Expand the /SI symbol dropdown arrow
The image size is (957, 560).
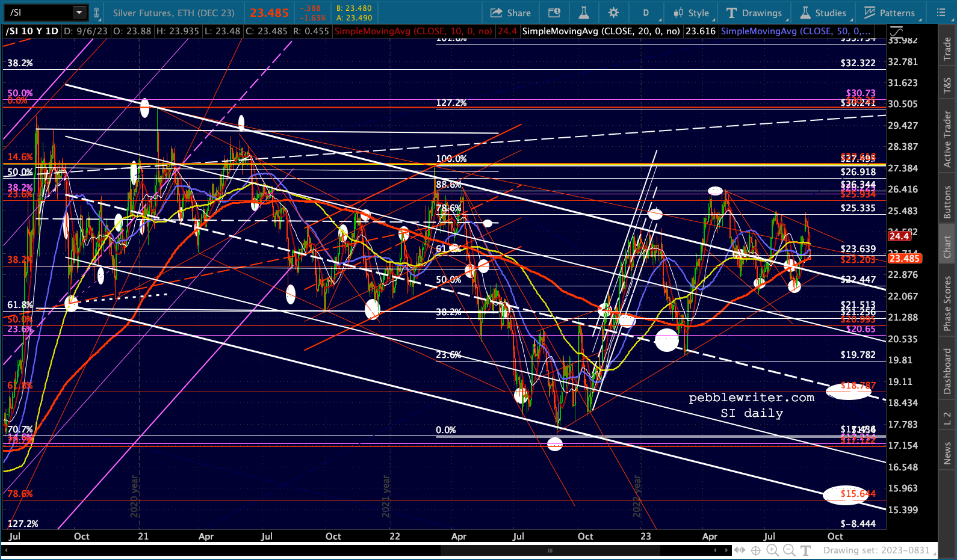[x=79, y=13]
